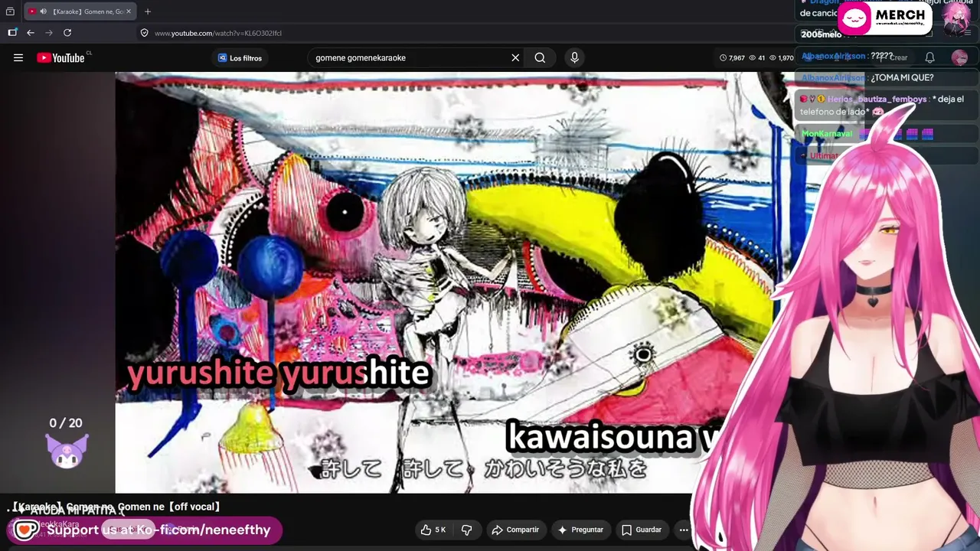Click the Crear button
The height and width of the screenshot is (551, 980).
click(x=895, y=58)
